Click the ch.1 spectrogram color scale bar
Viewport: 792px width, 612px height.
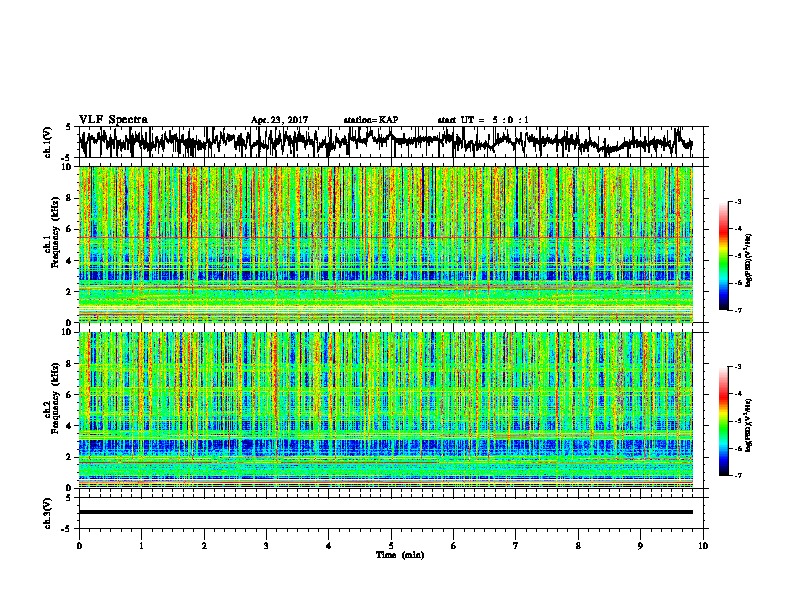[723, 255]
